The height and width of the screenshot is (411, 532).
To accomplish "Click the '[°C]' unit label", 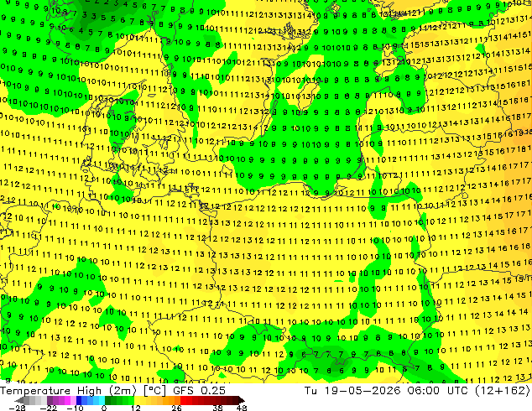I will point(154,391).
